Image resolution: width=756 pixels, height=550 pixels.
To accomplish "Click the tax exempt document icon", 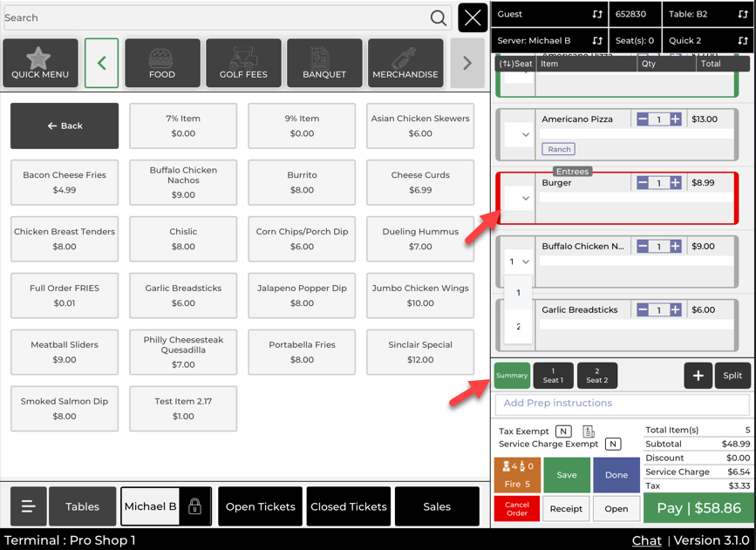I will (589, 431).
